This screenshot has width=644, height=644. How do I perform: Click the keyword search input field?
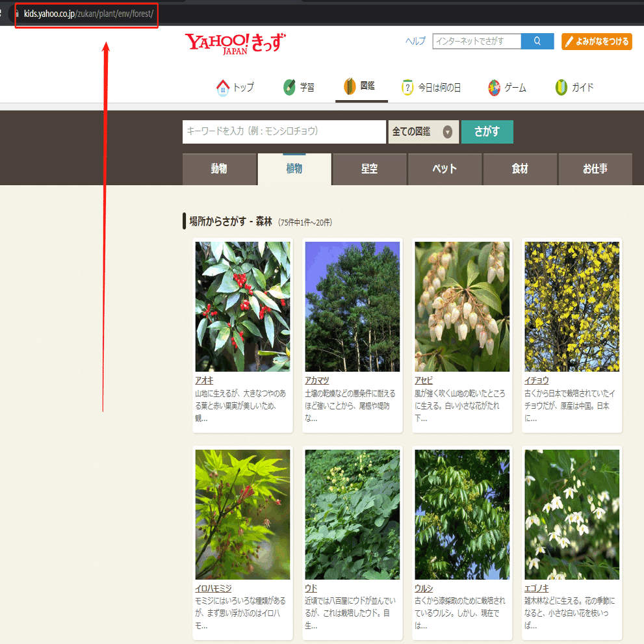point(284,132)
